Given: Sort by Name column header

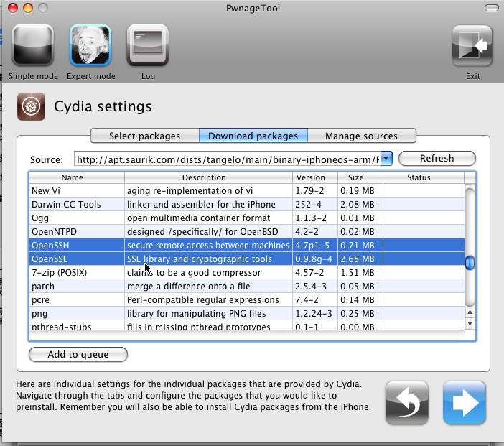Looking at the screenshot, I should coord(77,177).
